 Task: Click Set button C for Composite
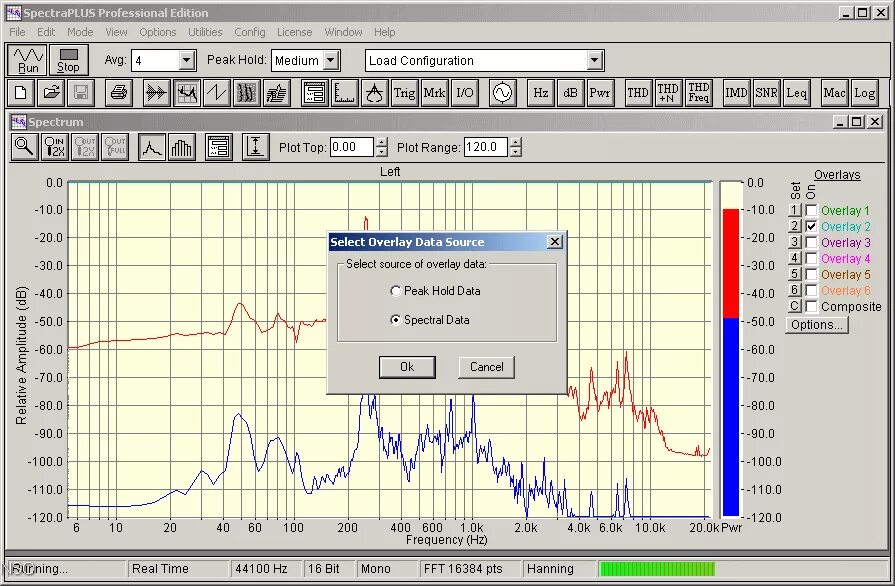click(x=795, y=306)
